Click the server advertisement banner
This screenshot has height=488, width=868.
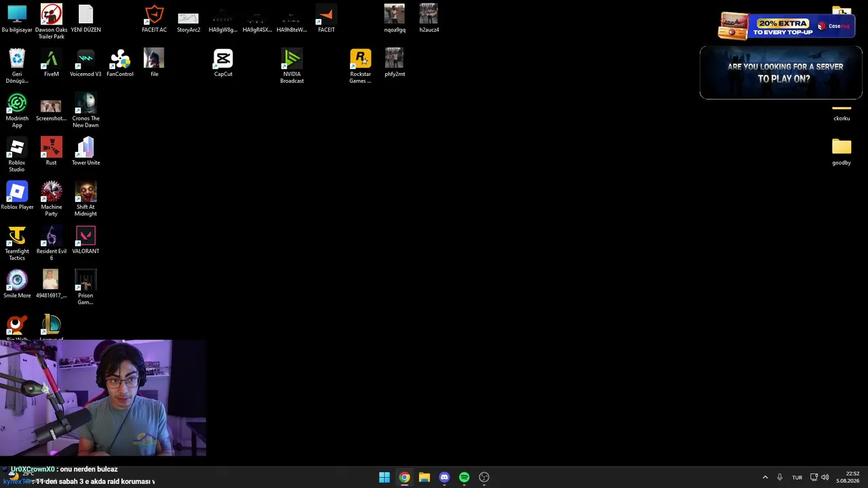(781, 73)
